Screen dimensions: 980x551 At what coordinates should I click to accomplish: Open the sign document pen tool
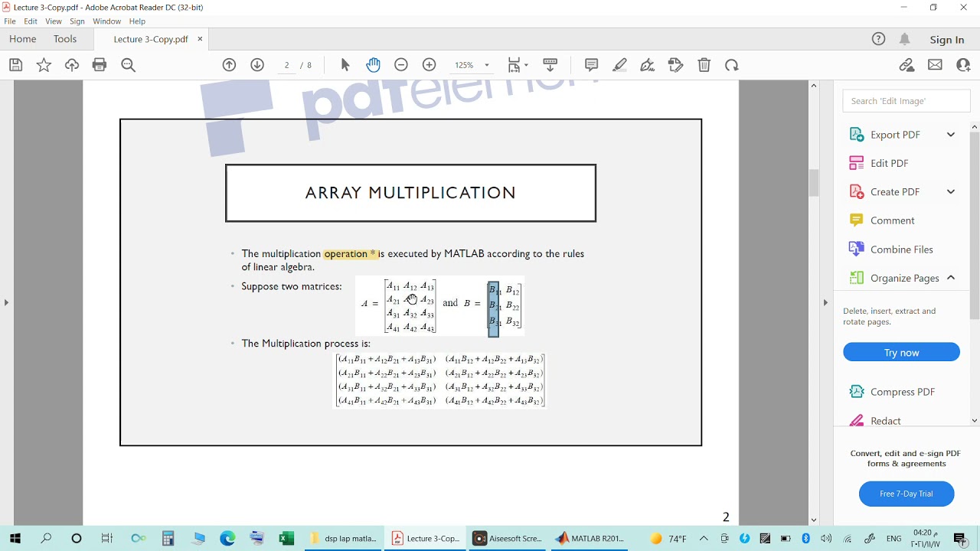[x=648, y=65]
